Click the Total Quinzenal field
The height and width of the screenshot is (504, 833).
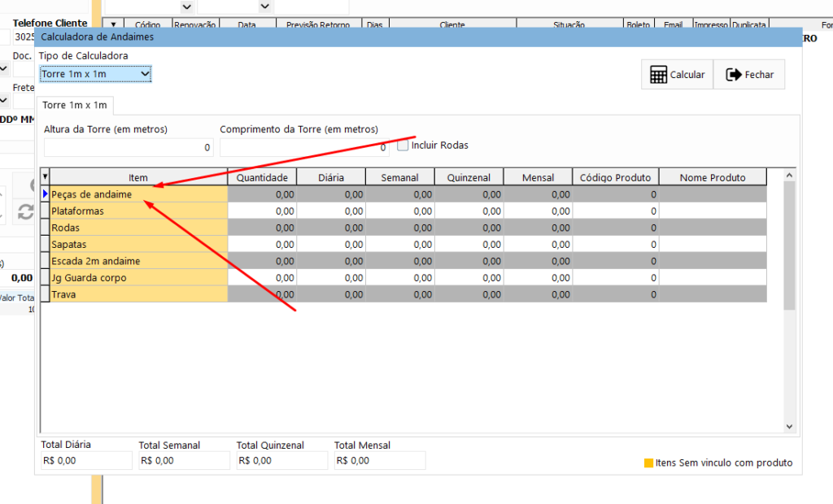point(282,460)
